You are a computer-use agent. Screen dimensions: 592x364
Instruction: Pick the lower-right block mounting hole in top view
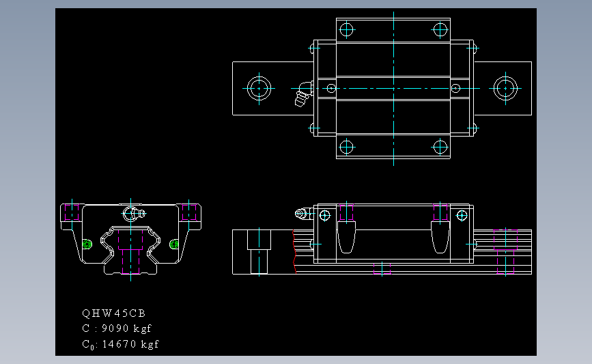(440, 147)
